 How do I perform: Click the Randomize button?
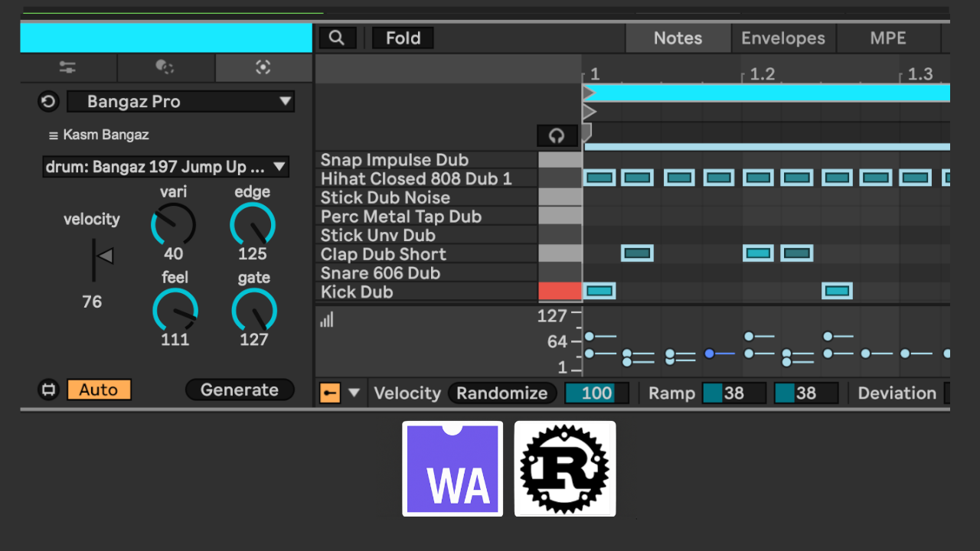click(502, 393)
